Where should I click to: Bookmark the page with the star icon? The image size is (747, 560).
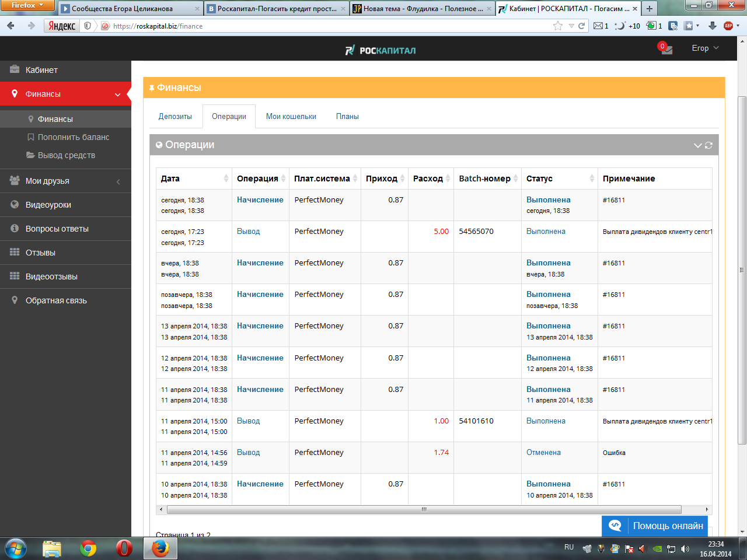[x=558, y=26]
